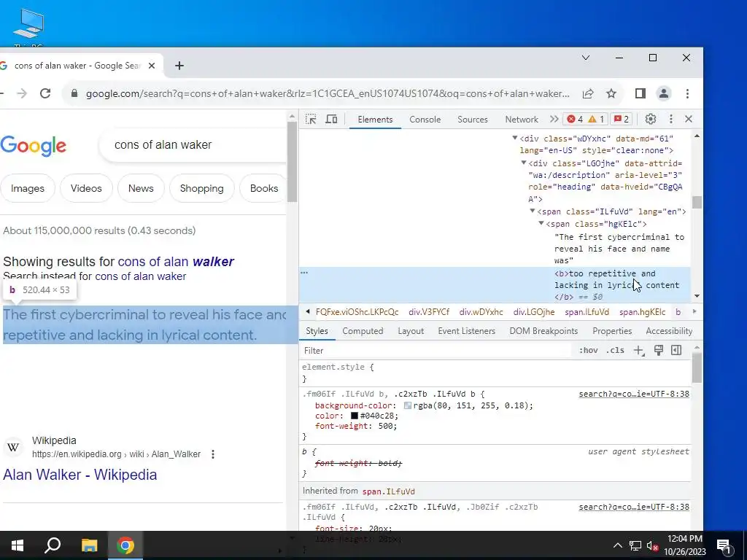Switch to the Console tab
747x560 pixels.
point(425,120)
